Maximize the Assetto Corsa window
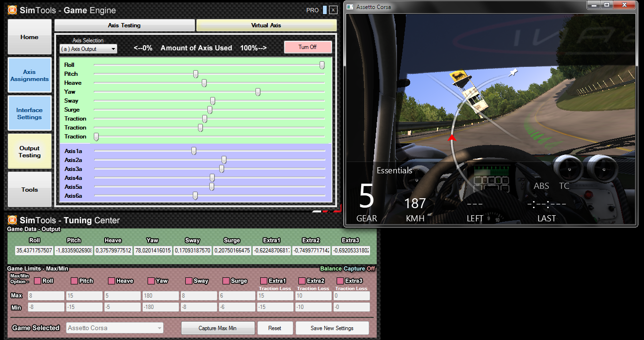The width and height of the screenshot is (644, 340). click(x=607, y=5)
